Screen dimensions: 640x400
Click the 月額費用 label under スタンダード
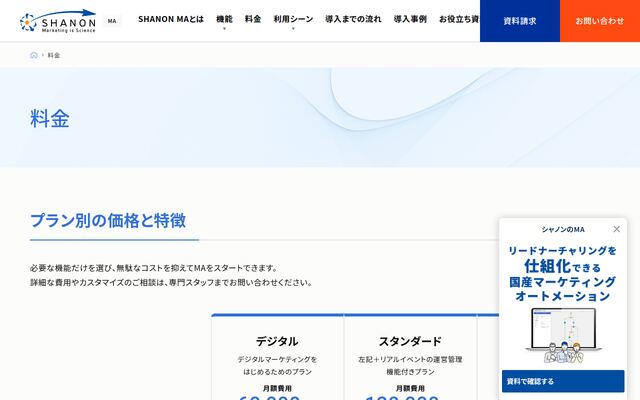tap(410, 388)
